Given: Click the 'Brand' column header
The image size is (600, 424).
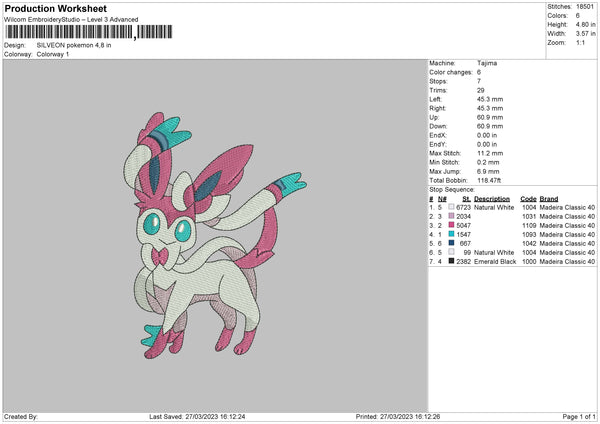Looking at the screenshot, I should (x=549, y=199).
